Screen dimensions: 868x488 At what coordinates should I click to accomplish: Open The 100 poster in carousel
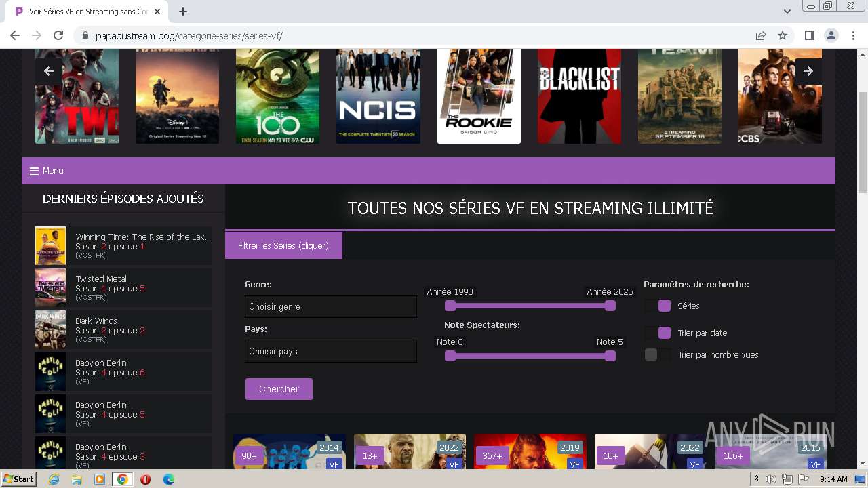pos(277,96)
